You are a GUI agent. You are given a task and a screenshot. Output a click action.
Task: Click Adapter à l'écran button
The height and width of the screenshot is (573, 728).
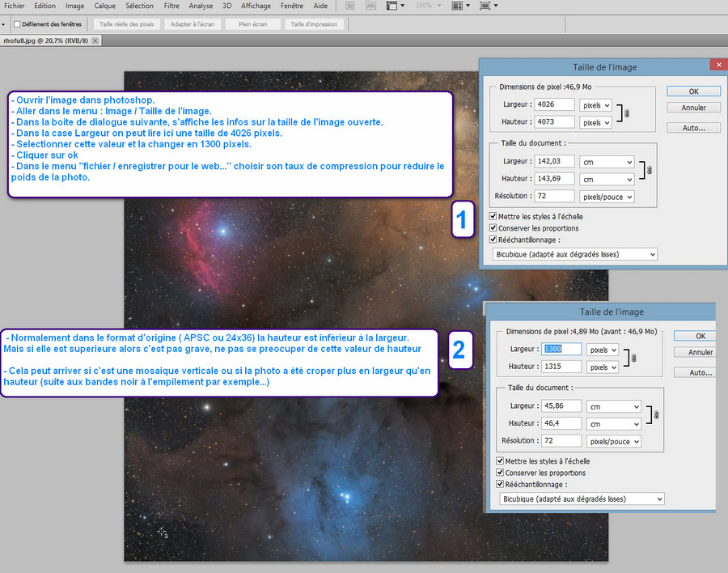(193, 24)
